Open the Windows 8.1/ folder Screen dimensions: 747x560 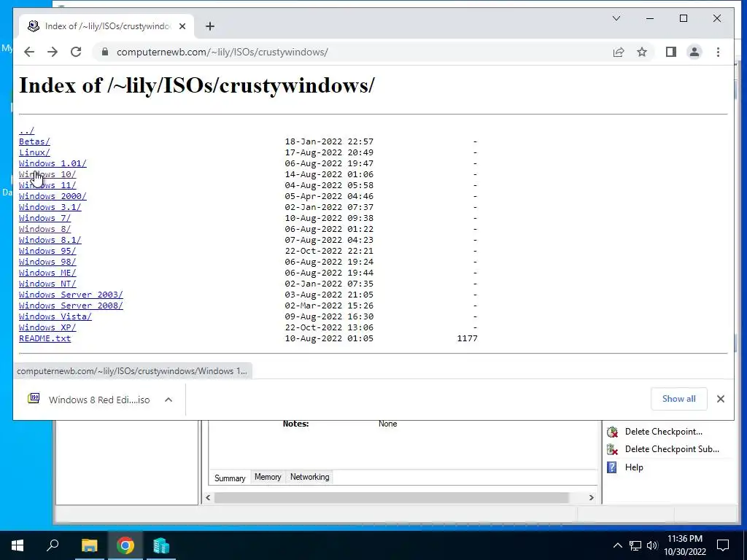coord(50,240)
